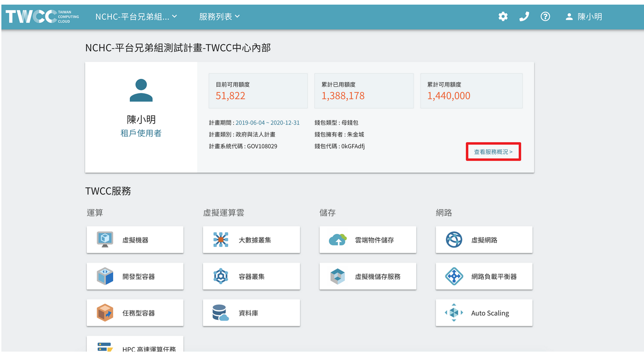The image size is (644, 359).
Task: Click the 網路負載平衡器 diamond icon
Action: coord(454,276)
